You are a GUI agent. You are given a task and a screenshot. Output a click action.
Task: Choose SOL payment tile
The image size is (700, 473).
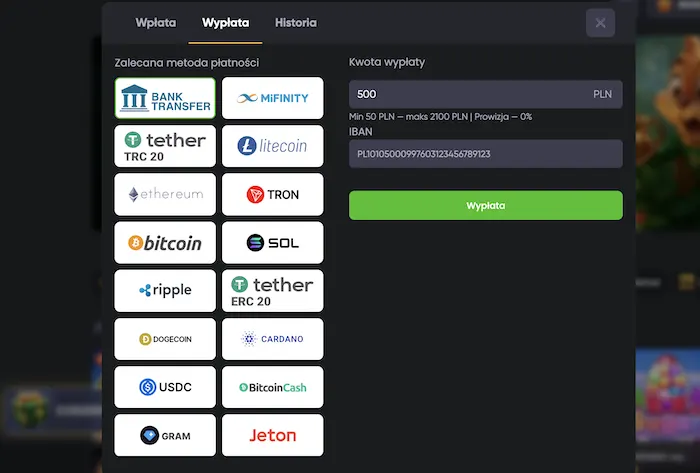point(272,243)
